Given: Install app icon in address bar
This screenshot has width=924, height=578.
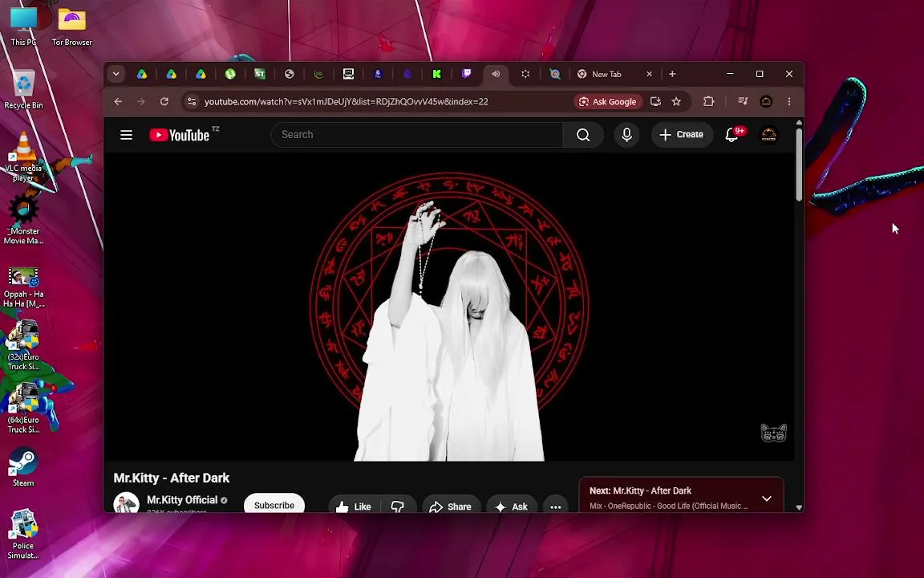Looking at the screenshot, I should [x=655, y=101].
